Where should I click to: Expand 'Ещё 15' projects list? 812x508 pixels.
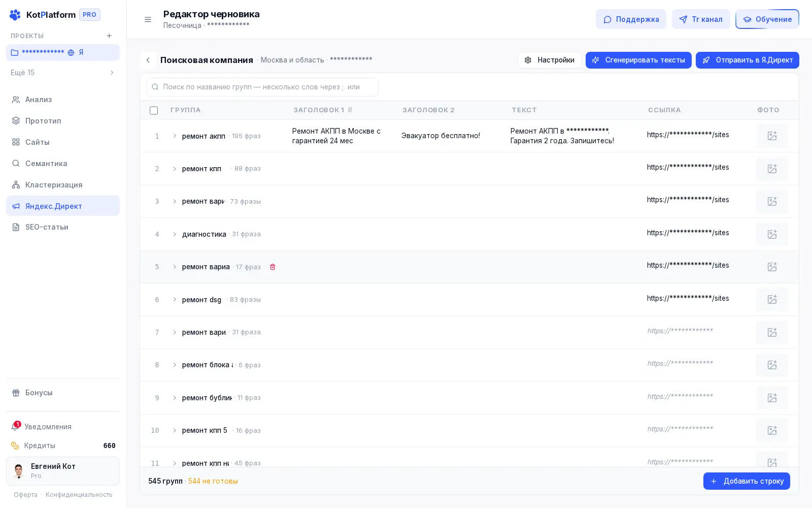coord(63,73)
